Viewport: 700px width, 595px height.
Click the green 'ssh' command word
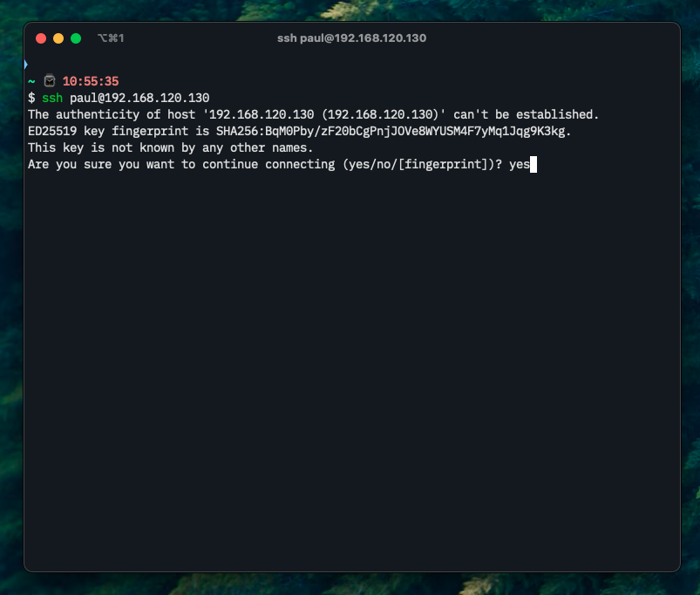(x=52, y=98)
